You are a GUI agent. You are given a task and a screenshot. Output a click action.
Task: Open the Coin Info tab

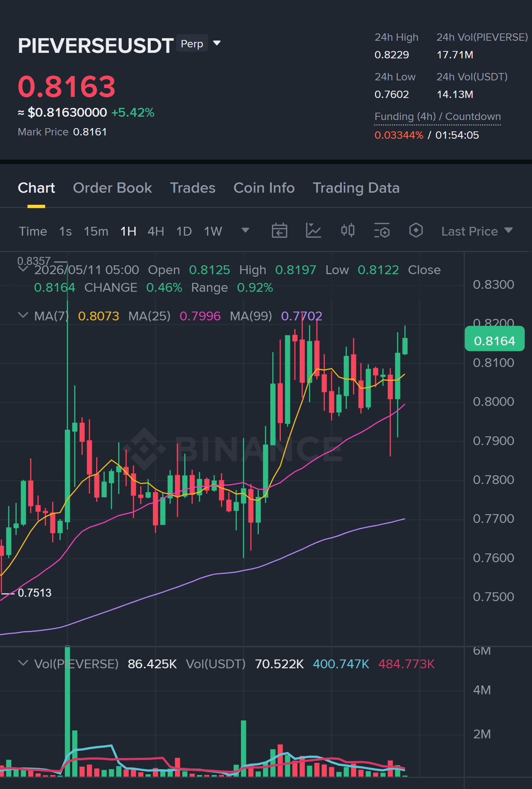tap(264, 188)
